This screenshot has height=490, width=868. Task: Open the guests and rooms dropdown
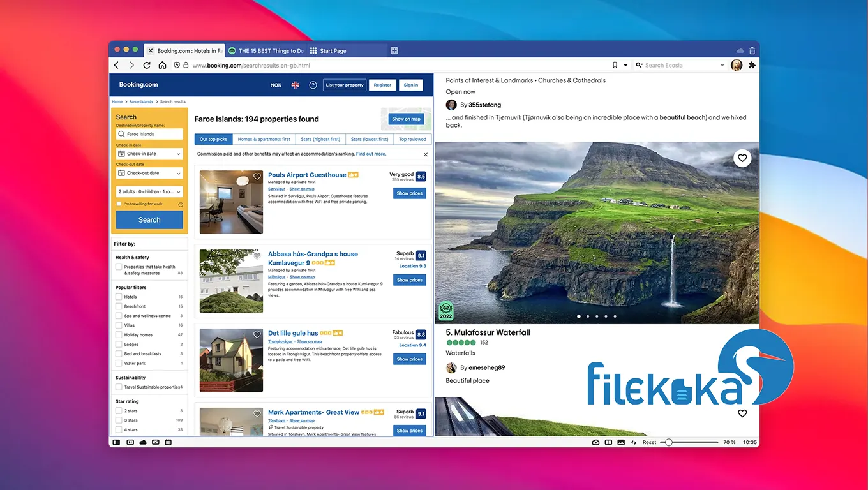pyautogui.click(x=149, y=191)
